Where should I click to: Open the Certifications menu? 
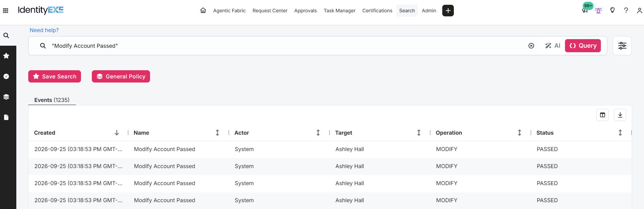click(377, 11)
